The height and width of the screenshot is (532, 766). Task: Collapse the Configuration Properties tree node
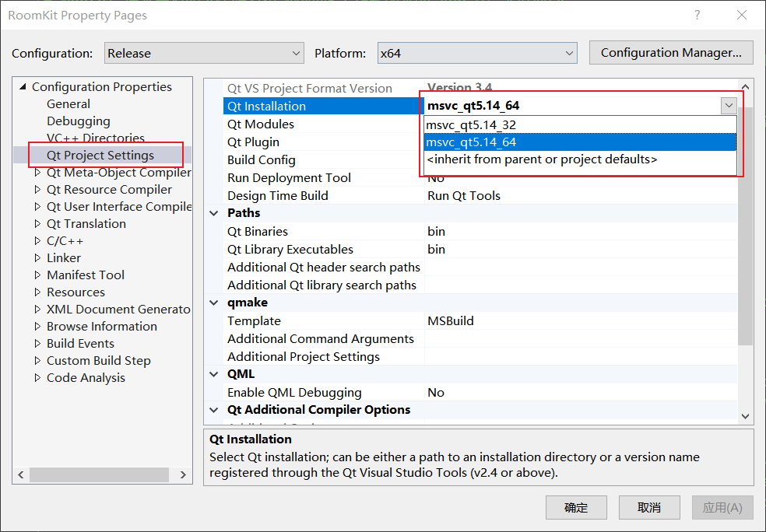(23, 87)
